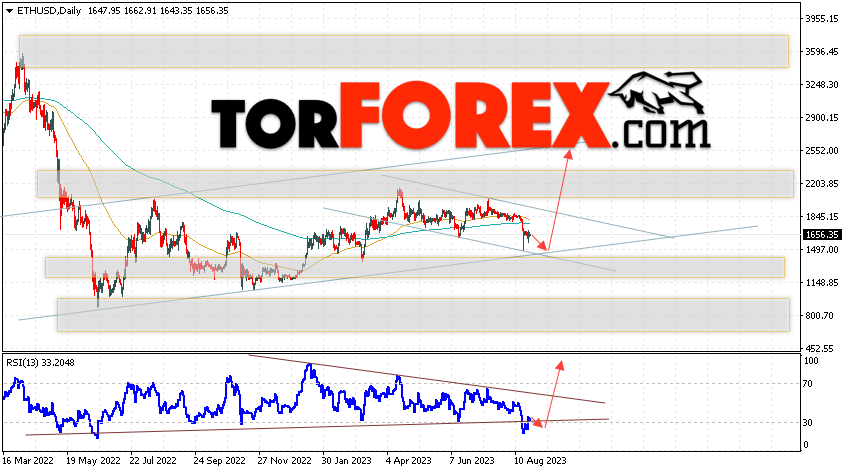Select the 22 Jul 2022 date label

point(153,461)
